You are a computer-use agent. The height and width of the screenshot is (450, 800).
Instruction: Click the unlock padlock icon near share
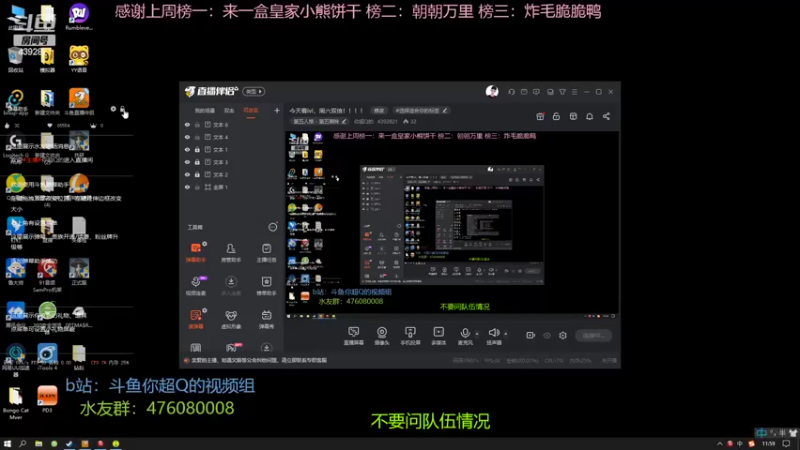557,116
